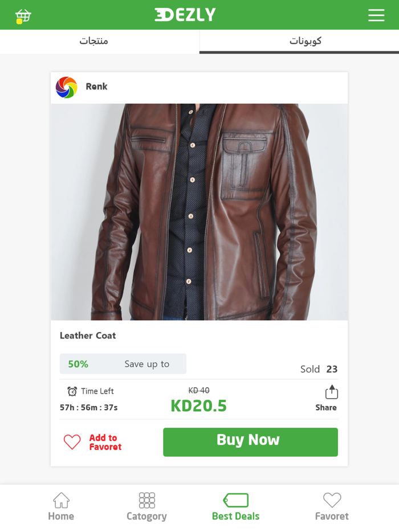Image resolution: width=399 pixels, height=532 pixels.
Task: Go to Home in bottom navigation
Action: click(61, 507)
